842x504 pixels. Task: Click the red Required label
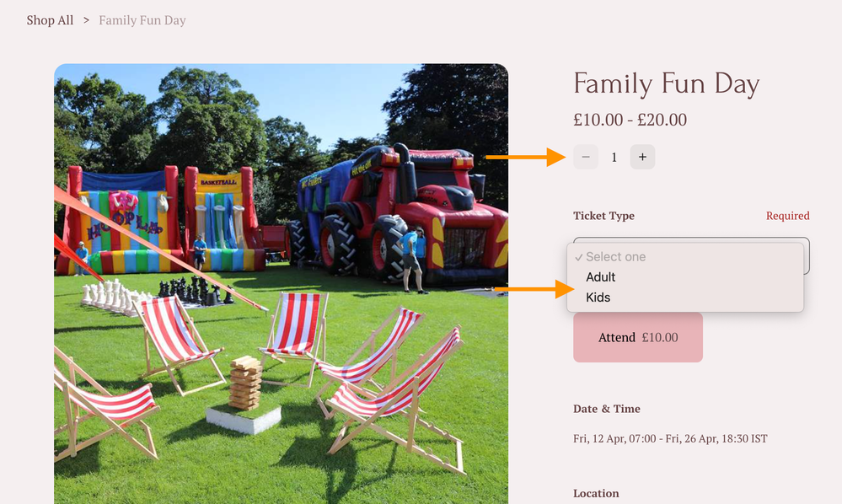pyautogui.click(x=788, y=216)
